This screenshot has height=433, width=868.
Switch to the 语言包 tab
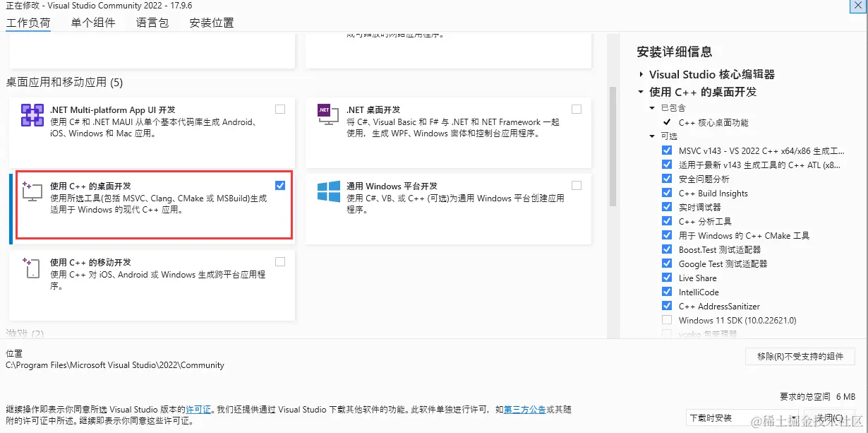[x=152, y=23]
